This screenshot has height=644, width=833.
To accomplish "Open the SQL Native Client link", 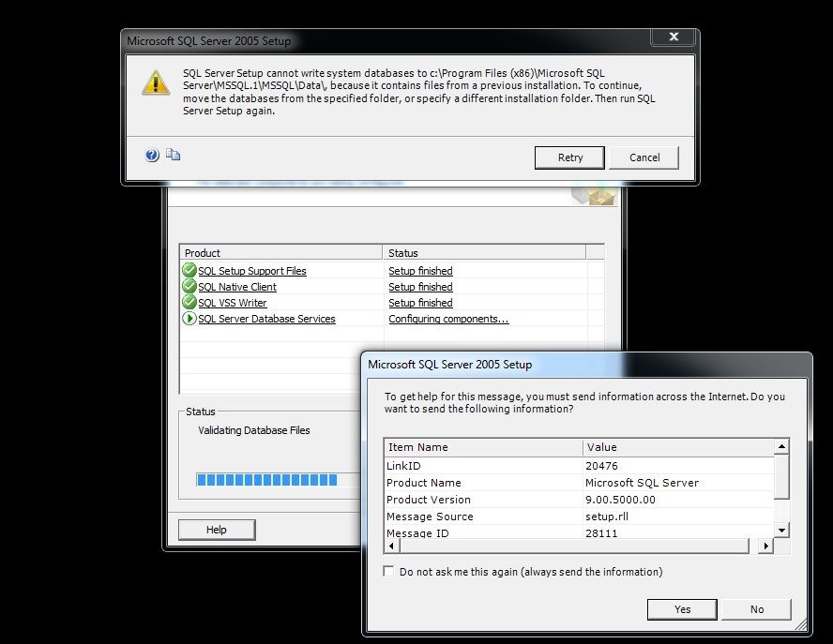I will (237, 287).
